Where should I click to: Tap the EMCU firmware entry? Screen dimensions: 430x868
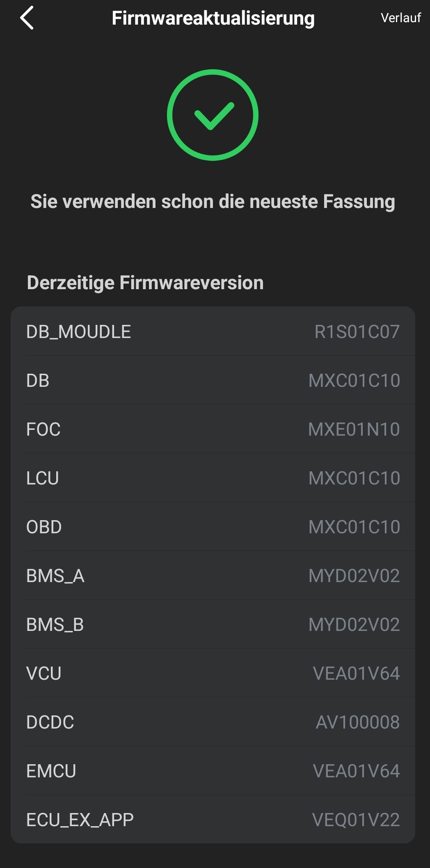(213, 771)
